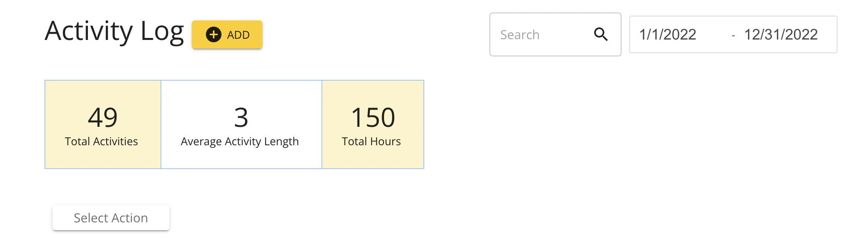Click the Activity Log page heading
This screenshot has height=238, width=868.
click(x=114, y=31)
